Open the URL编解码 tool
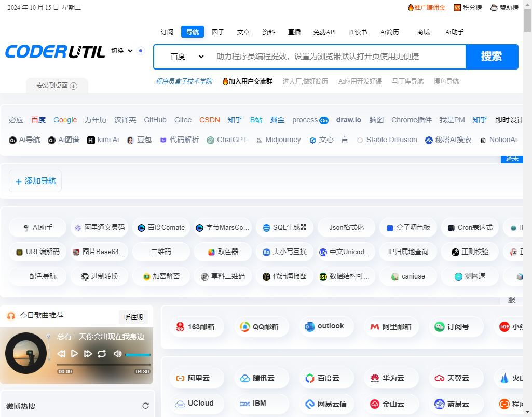 click(38, 252)
